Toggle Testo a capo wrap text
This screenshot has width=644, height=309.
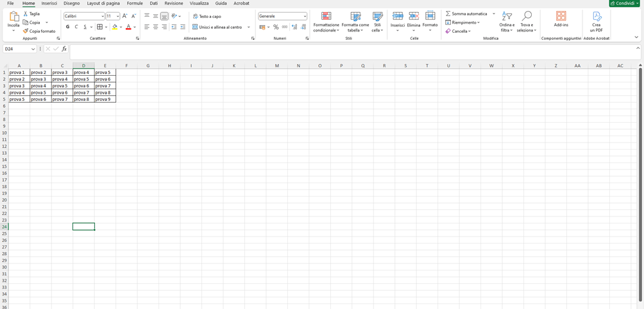point(207,16)
